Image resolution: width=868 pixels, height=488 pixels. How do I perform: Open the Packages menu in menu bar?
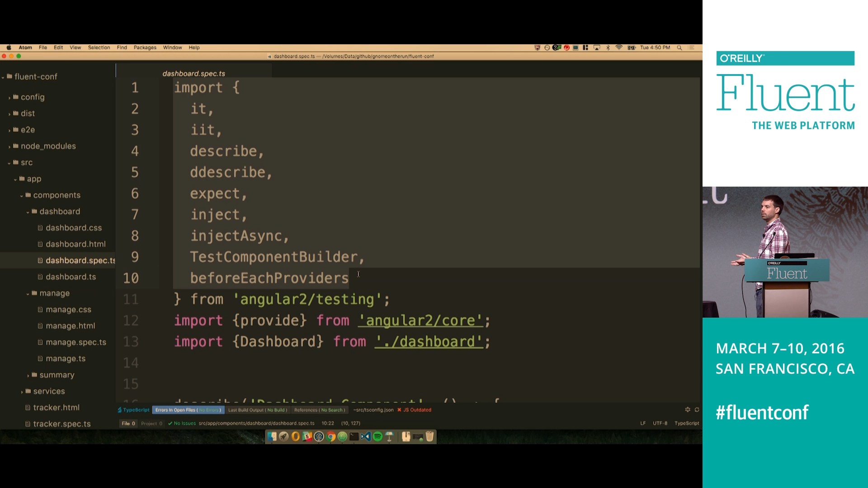[145, 47]
